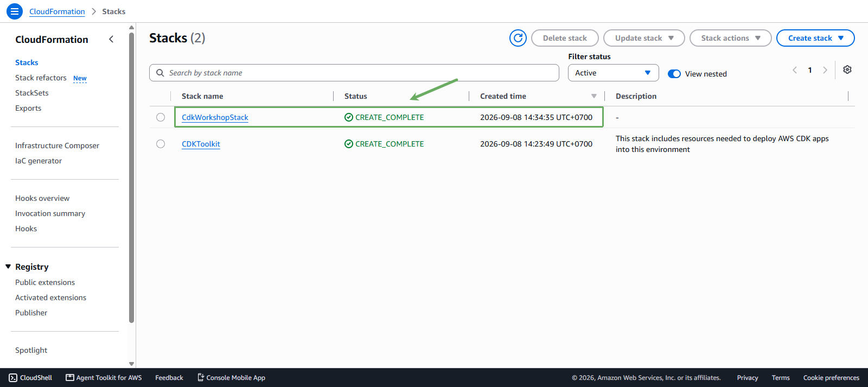Go to next page of stacks
Image resolution: width=868 pixels, height=387 pixels.
[825, 70]
